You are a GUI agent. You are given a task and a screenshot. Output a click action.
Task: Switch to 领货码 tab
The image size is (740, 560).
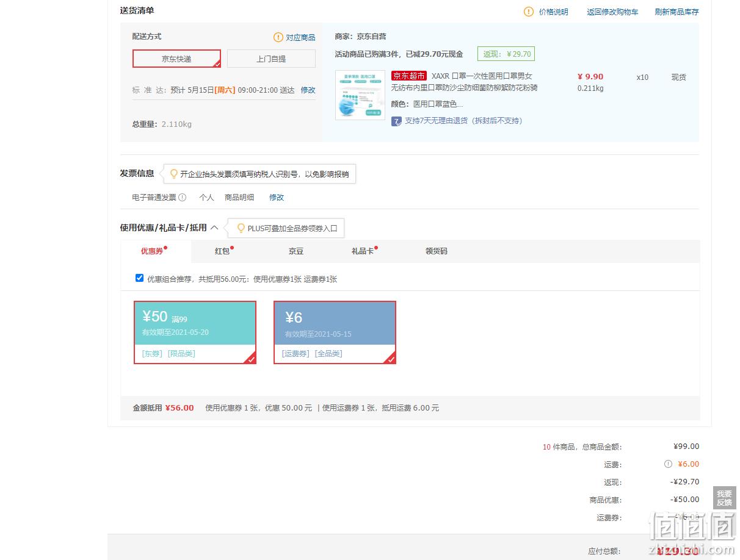pyautogui.click(x=436, y=251)
